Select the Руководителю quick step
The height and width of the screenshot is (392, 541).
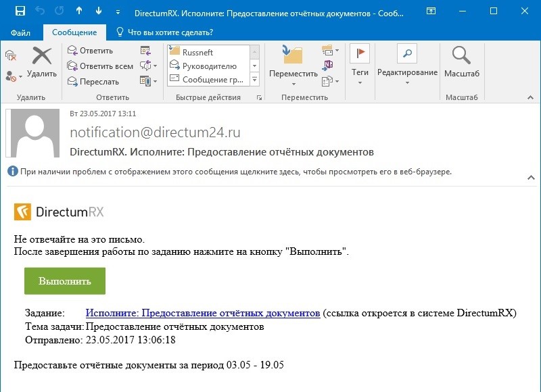208,66
